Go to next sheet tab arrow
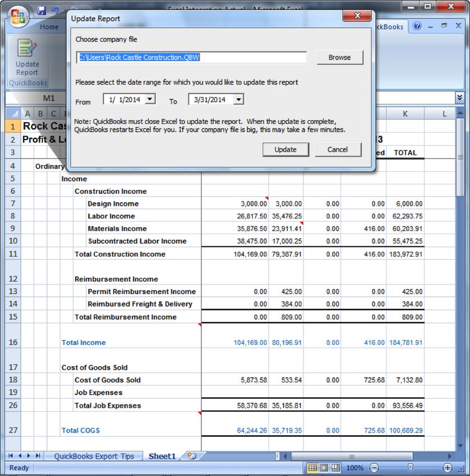 click(29, 456)
